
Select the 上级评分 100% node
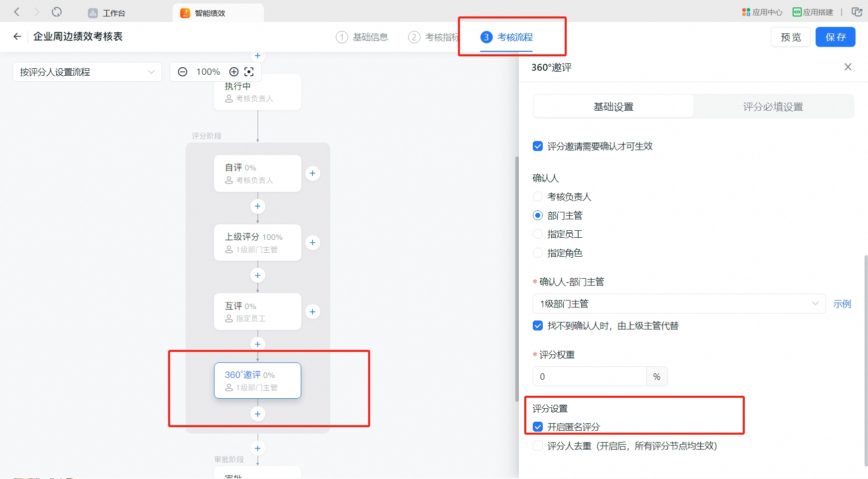(257, 242)
